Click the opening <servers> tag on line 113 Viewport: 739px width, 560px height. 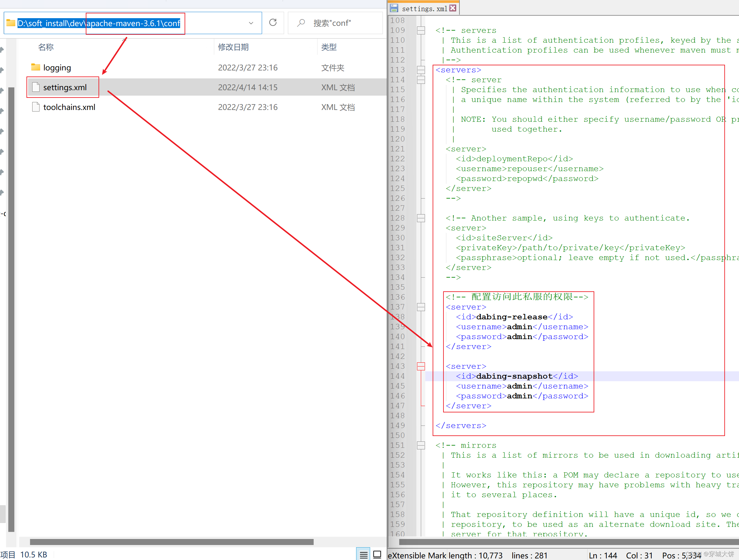tap(458, 70)
